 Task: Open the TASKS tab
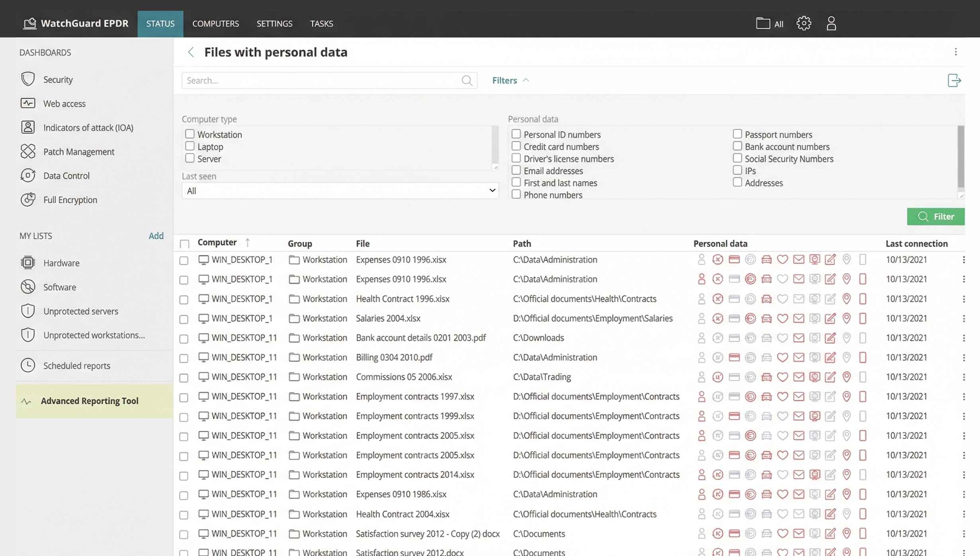click(x=321, y=24)
